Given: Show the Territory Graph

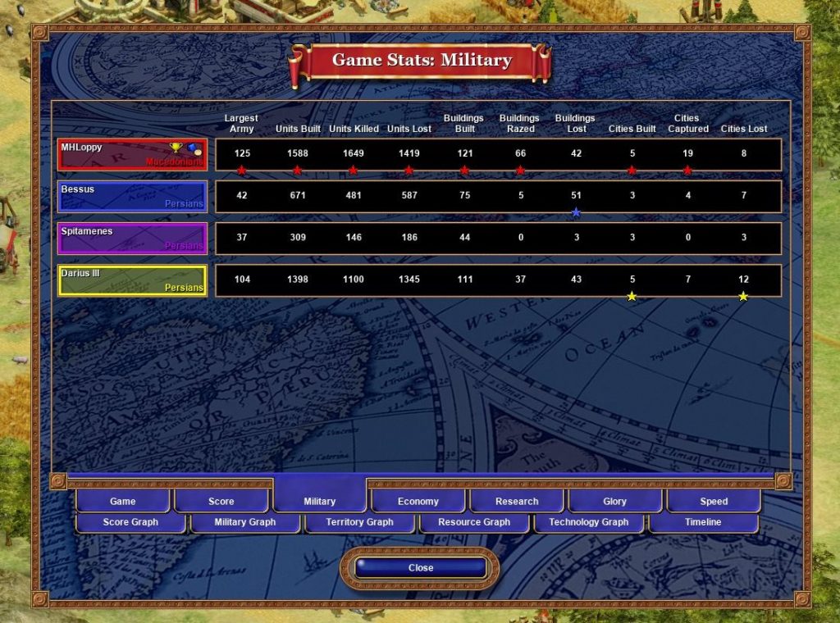Looking at the screenshot, I should pyautogui.click(x=359, y=522).
